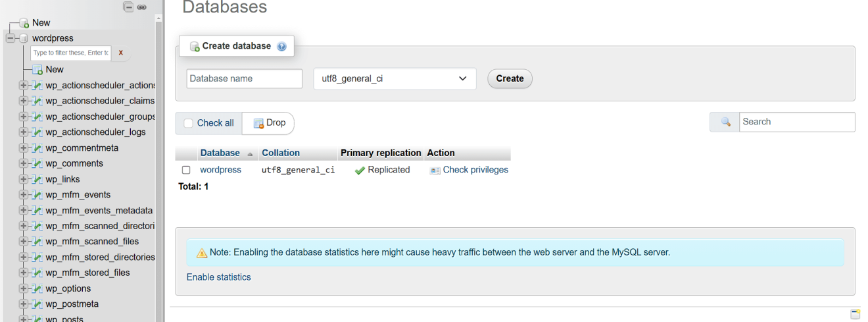Click the collapse all navigation icon

128,7
